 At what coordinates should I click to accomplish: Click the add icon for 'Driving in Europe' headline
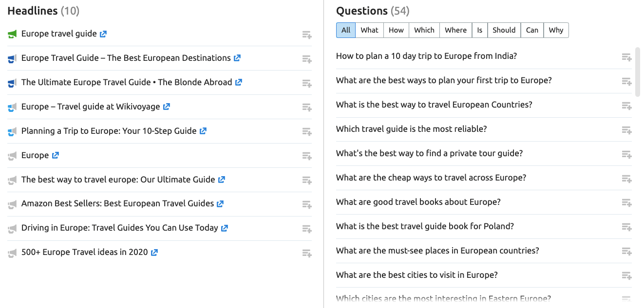point(307,229)
